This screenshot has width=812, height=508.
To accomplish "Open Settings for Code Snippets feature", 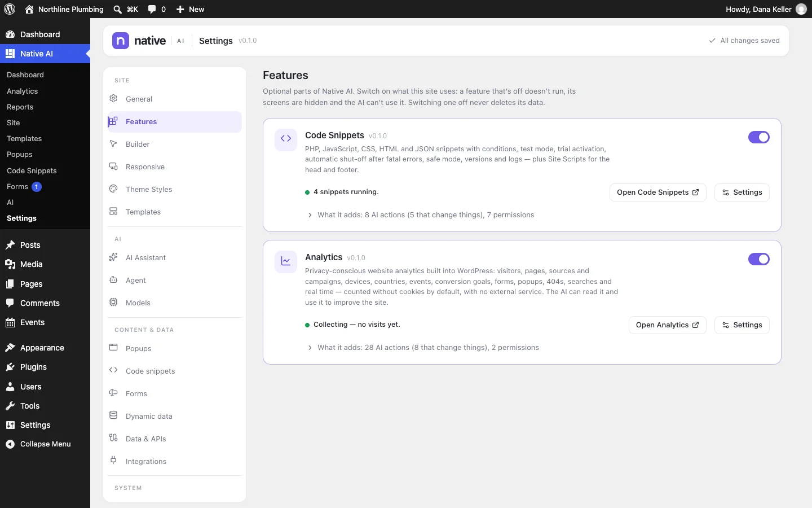I will tap(742, 192).
